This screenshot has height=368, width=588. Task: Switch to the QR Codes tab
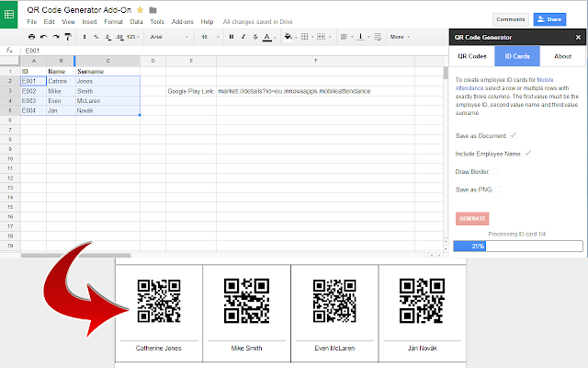tap(471, 56)
